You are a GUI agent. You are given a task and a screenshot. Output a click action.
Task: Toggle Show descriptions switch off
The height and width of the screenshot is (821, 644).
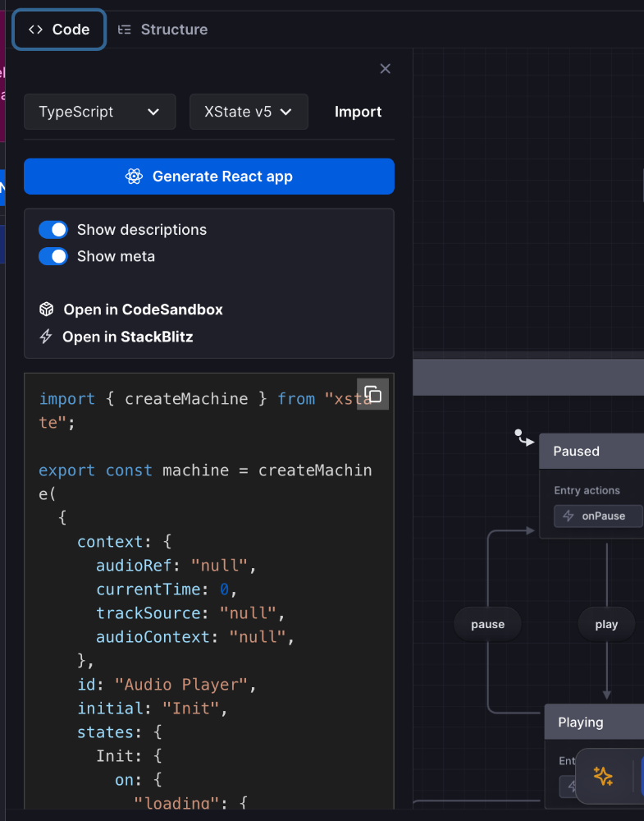tap(53, 230)
